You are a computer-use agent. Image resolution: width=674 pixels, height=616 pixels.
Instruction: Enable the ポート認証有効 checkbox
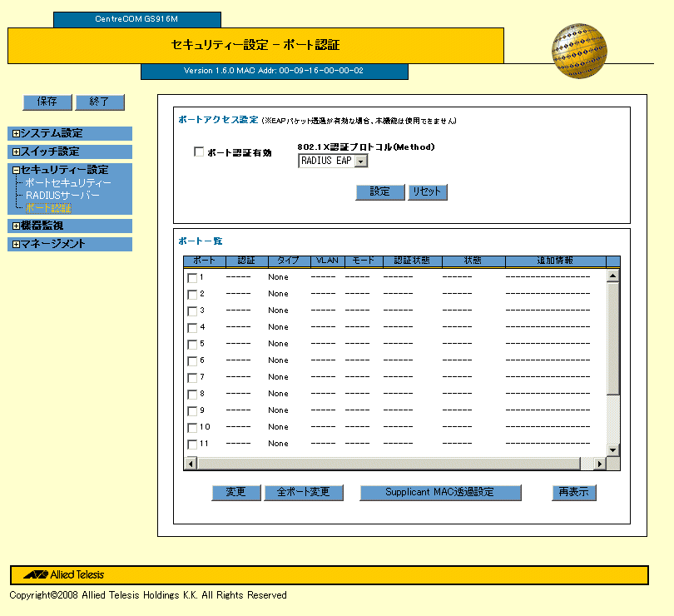[x=198, y=152]
